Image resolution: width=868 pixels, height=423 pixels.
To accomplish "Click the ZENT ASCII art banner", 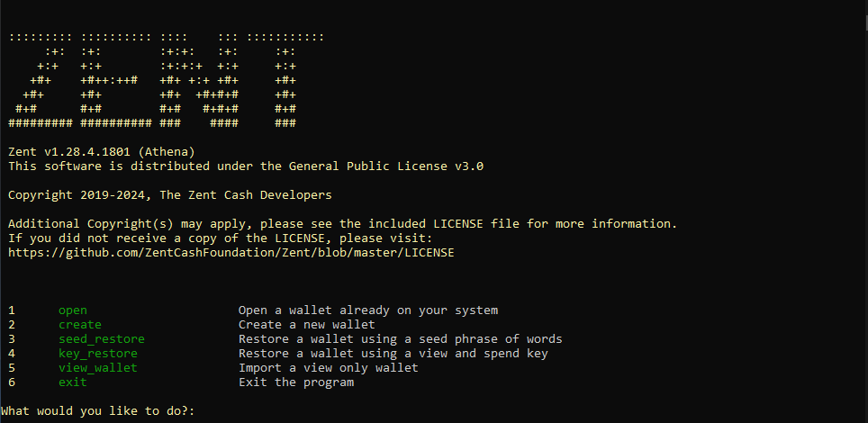I will [x=166, y=80].
